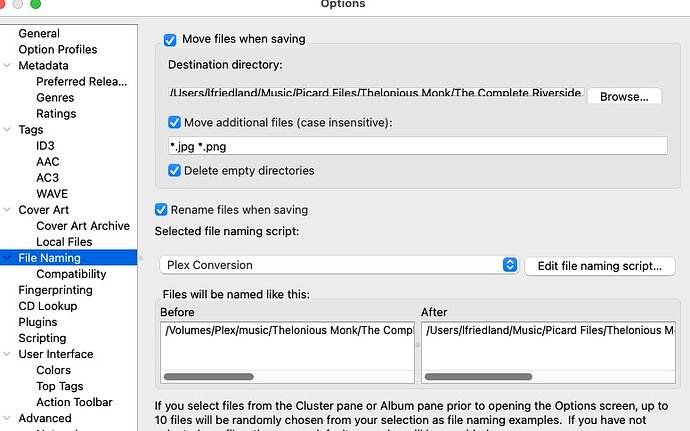Open the Plex Conversion naming script dropdown
The height and width of the screenshot is (431, 690).
(x=339, y=265)
